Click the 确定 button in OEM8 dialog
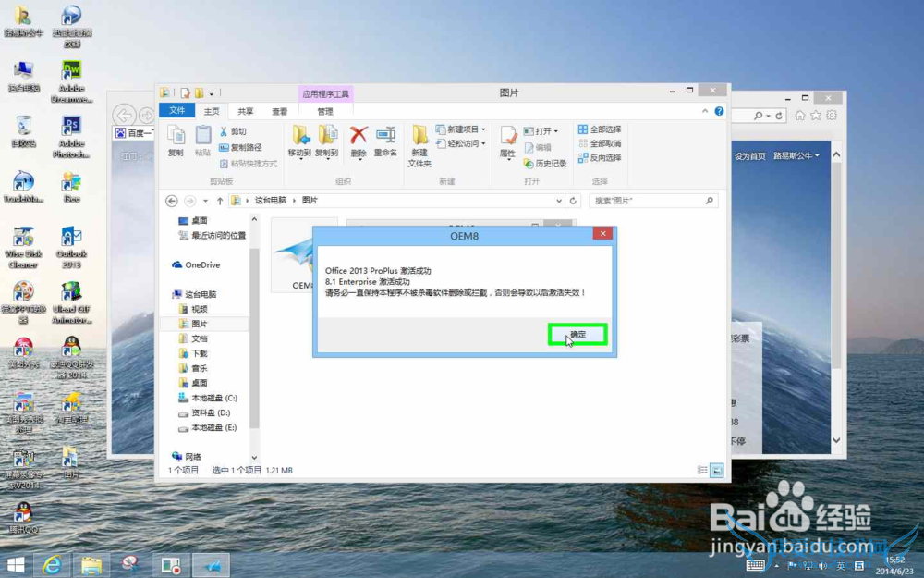 click(x=577, y=335)
